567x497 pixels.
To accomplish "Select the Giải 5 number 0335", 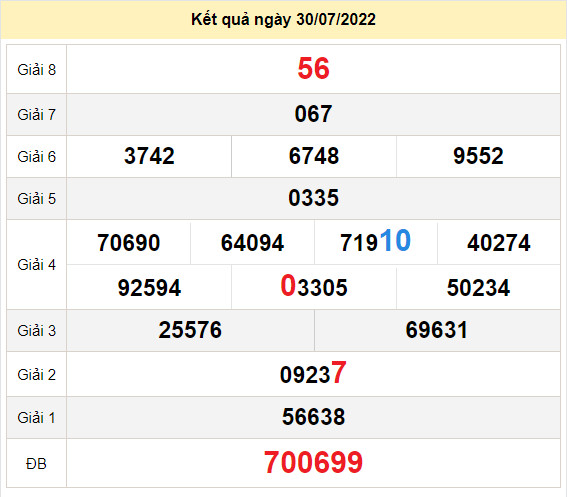I will (314, 198).
